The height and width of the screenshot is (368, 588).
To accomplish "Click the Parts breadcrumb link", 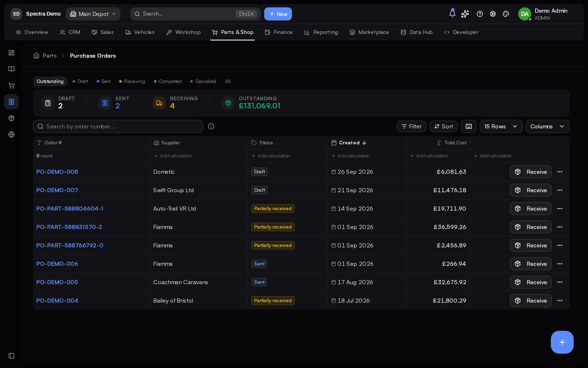I will point(50,56).
